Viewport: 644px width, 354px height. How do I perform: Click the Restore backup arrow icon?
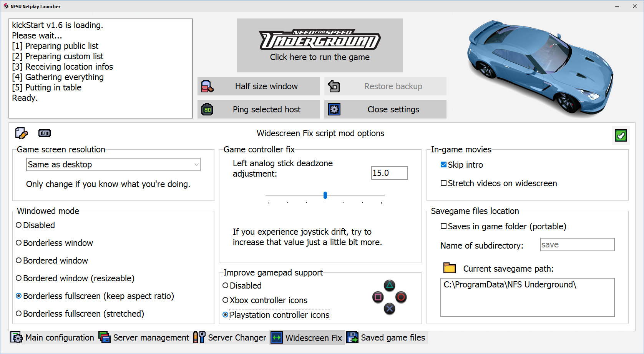334,86
